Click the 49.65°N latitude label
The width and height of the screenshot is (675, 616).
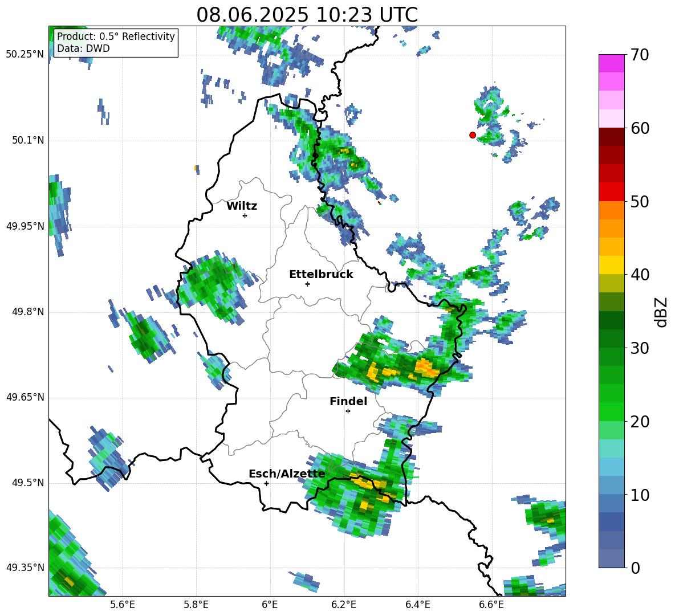[x=25, y=397]
